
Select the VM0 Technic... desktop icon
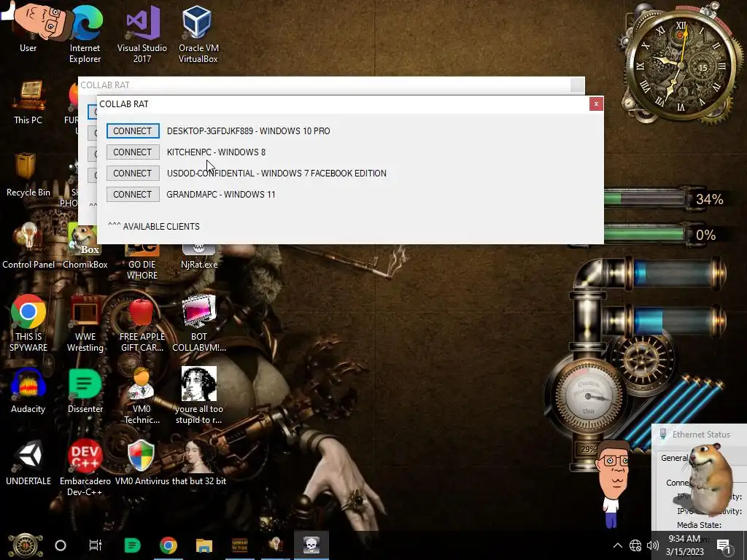point(142,396)
